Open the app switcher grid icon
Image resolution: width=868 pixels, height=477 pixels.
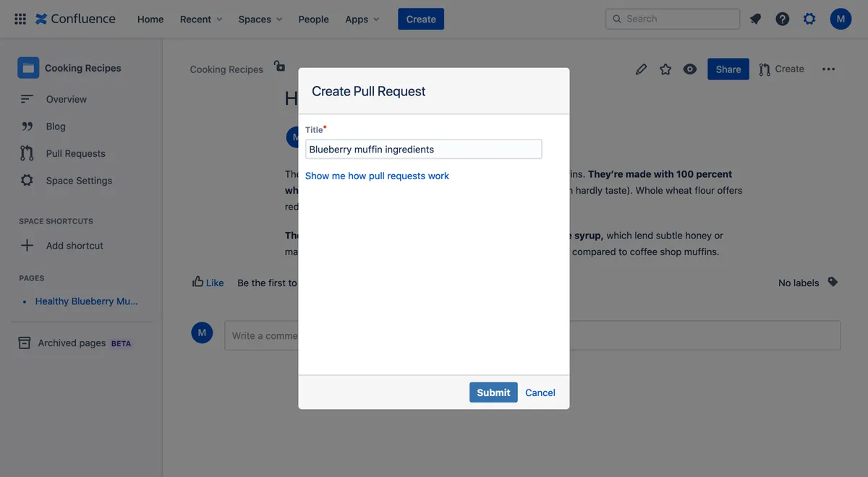(20, 19)
